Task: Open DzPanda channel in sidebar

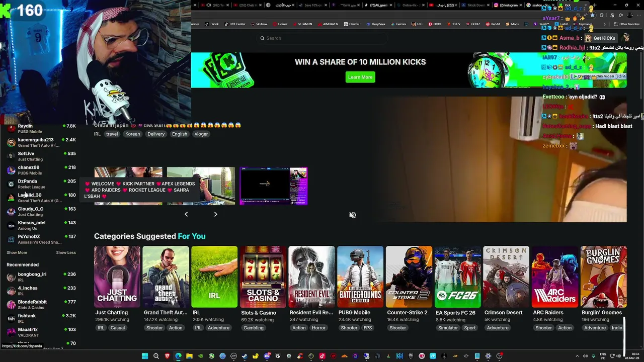Action: pos(41,184)
